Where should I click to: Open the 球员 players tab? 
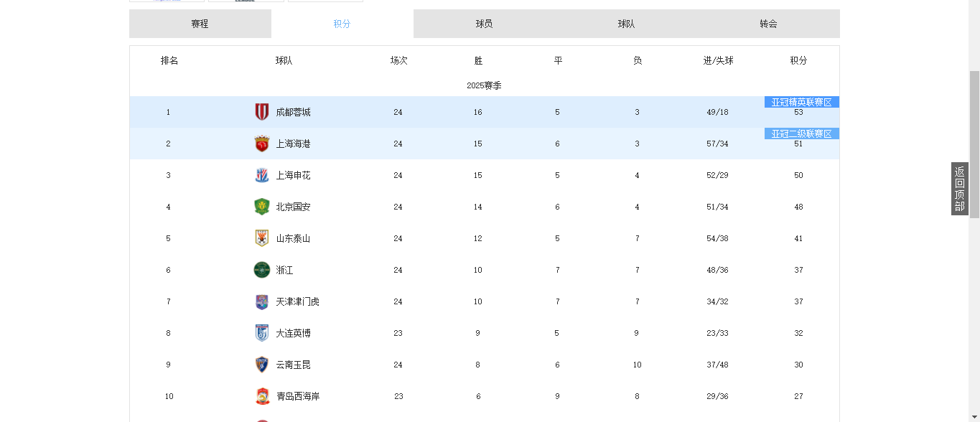coord(484,24)
